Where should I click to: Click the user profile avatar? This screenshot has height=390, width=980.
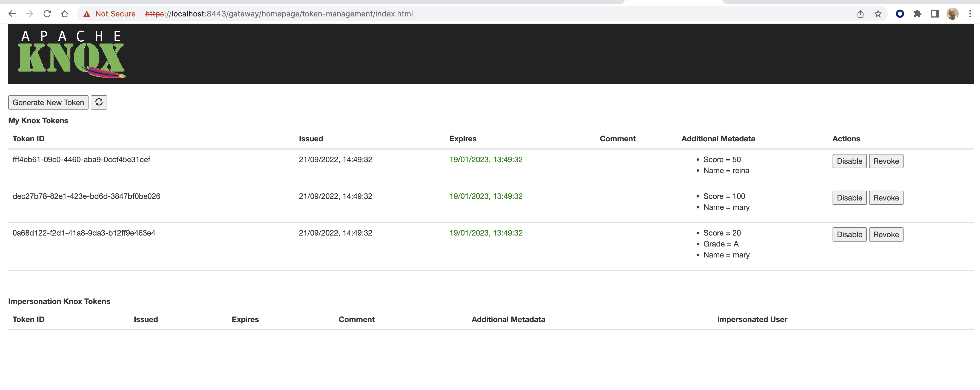(952, 14)
